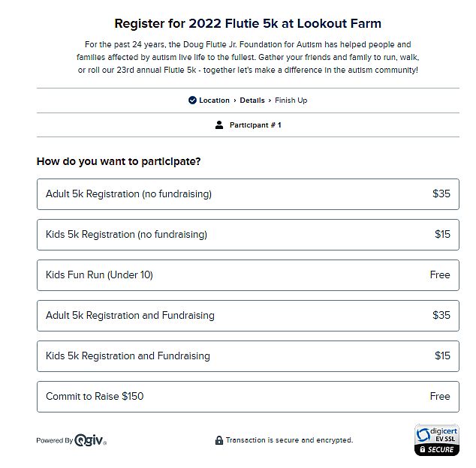Open the DigiCert EV SSL secure badge
This screenshot has height=468, width=476.
click(x=436, y=440)
